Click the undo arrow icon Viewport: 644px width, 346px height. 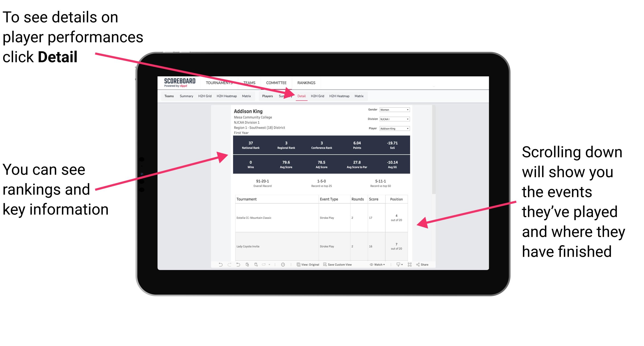coord(220,266)
